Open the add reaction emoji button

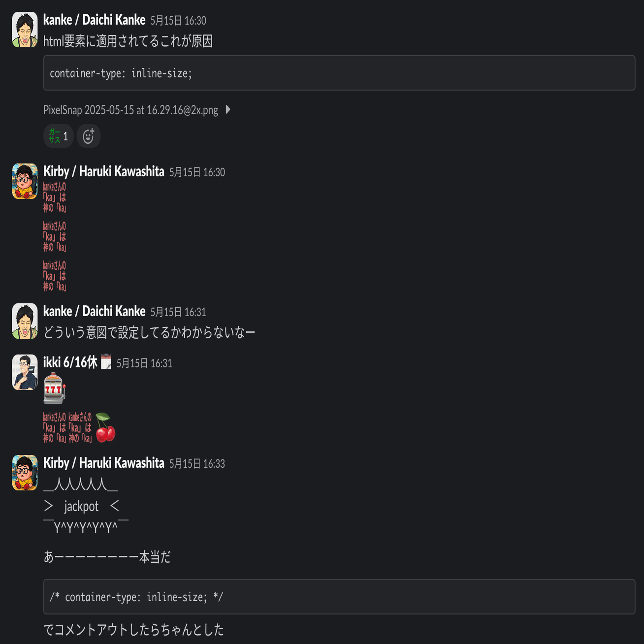[89, 136]
